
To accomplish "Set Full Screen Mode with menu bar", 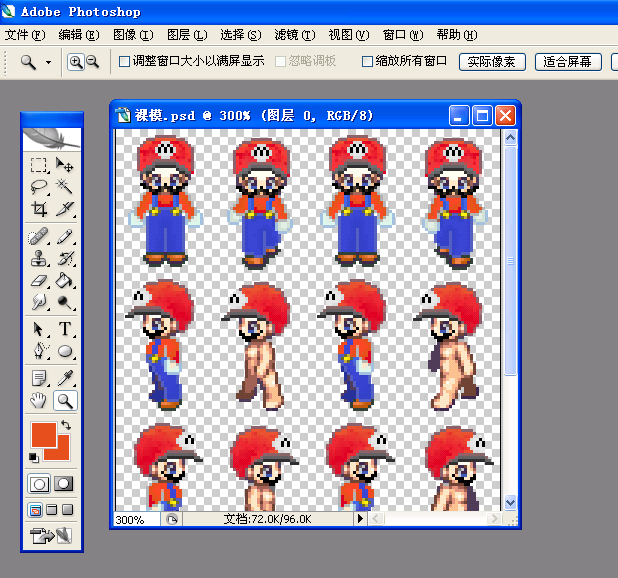I will point(52,510).
